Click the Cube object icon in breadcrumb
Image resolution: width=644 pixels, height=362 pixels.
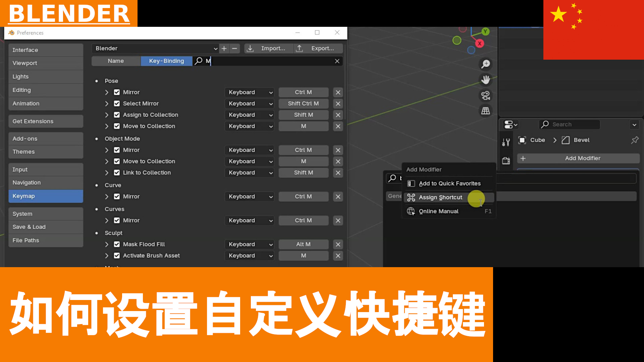tap(522, 140)
